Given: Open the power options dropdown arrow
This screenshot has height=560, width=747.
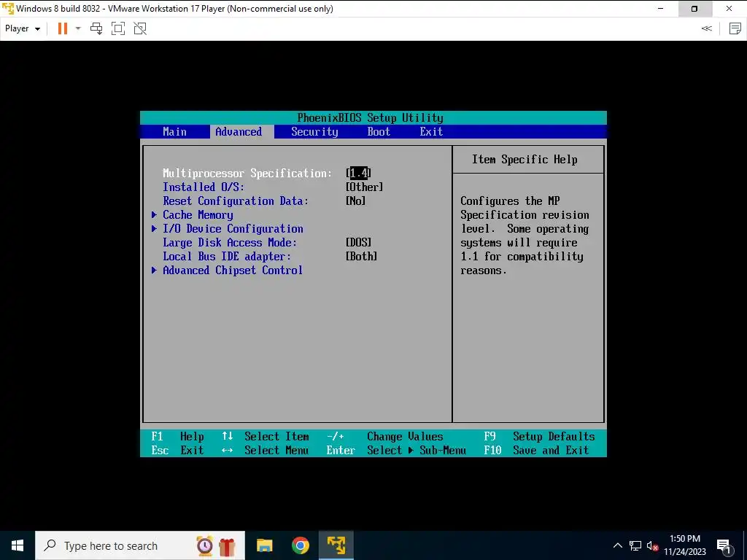Looking at the screenshot, I should click(78, 28).
